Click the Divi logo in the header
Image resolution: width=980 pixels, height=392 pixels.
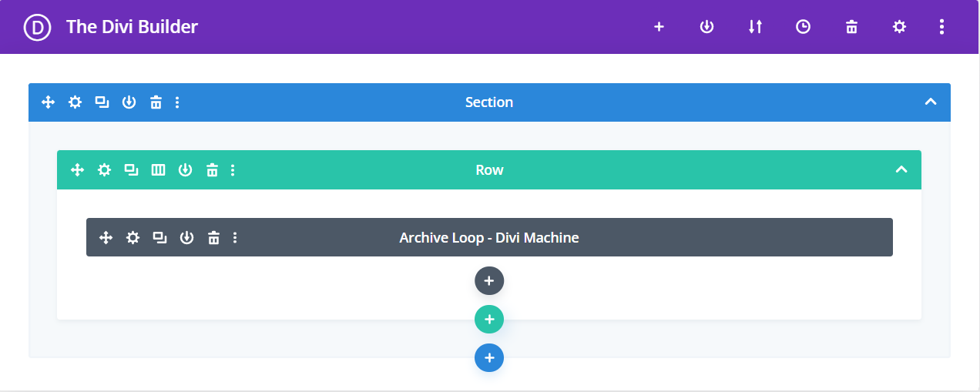pyautogui.click(x=37, y=27)
